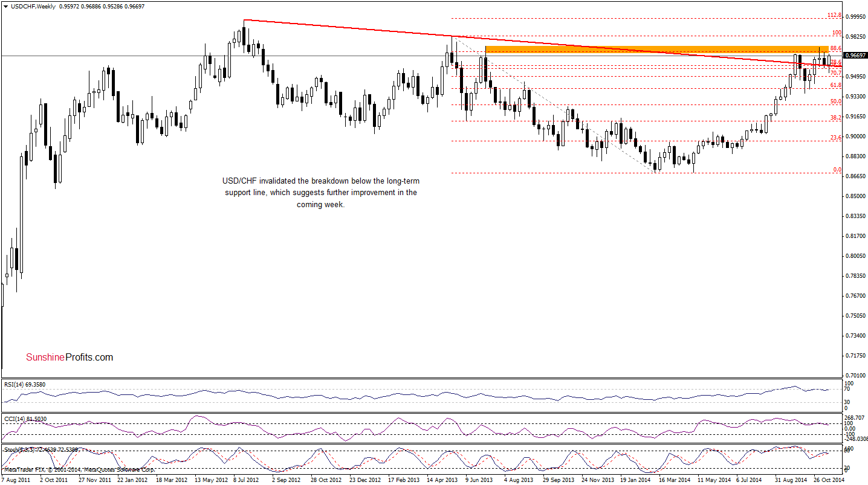This screenshot has width=868, height=485.
Task: Select the 0.94950 price axis label
Action: [855, 77]
